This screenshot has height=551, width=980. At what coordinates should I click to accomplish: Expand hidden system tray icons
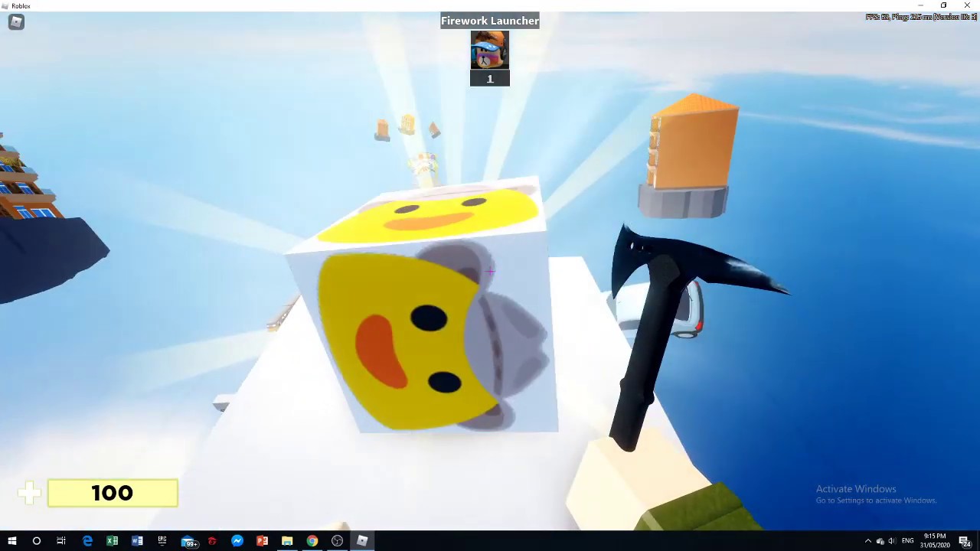coord(867,541)
